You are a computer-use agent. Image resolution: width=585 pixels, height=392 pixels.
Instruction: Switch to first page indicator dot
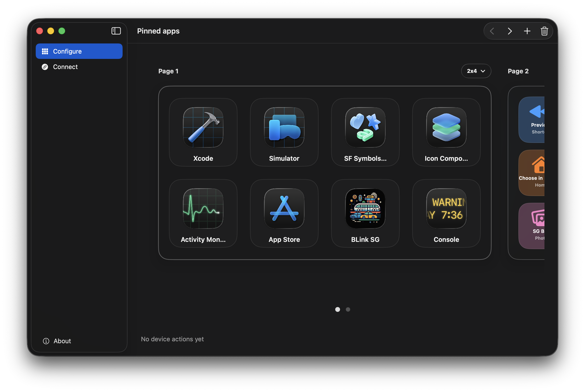[337, 309]
